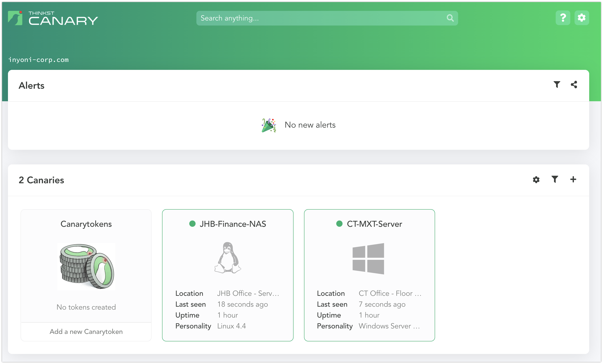Open the help question mark

(563, 18)
